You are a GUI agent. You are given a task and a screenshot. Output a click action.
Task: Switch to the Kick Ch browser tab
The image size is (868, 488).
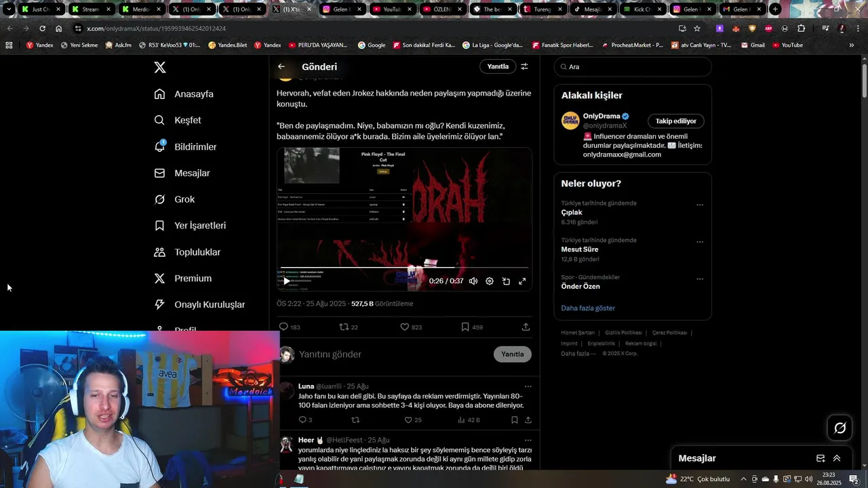click(x=642, y=9)
